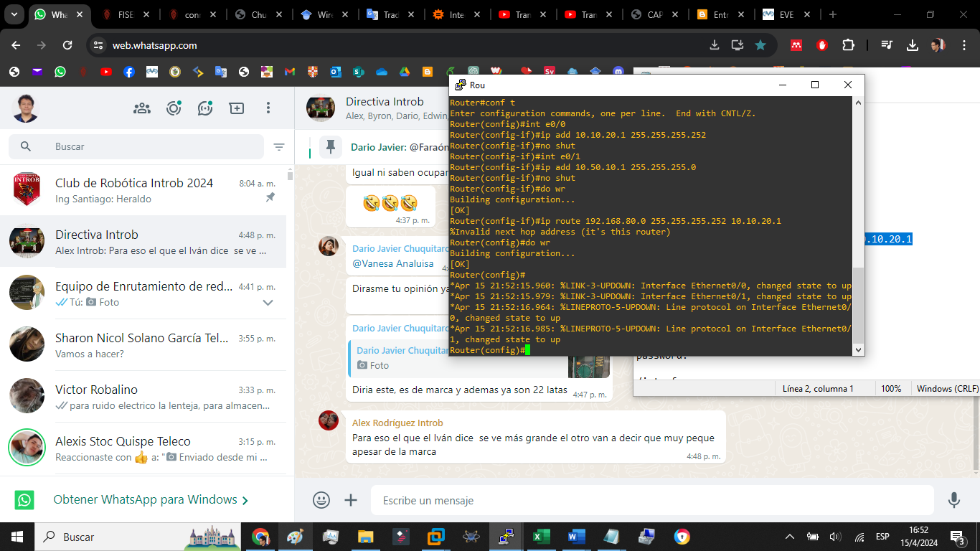Switch to the FISE browser tab
This screenshot has height=551, width=980.
tap(126, 14)
